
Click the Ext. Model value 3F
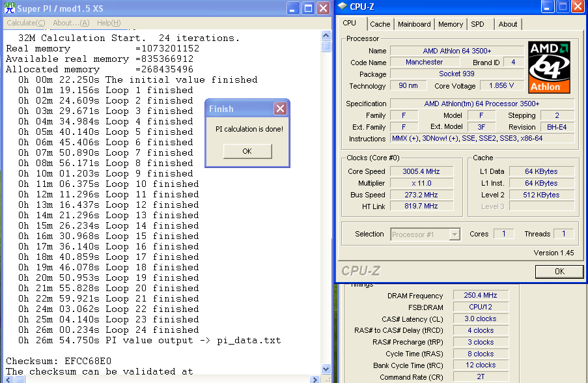pyautogui.click(x=481, y=127)
